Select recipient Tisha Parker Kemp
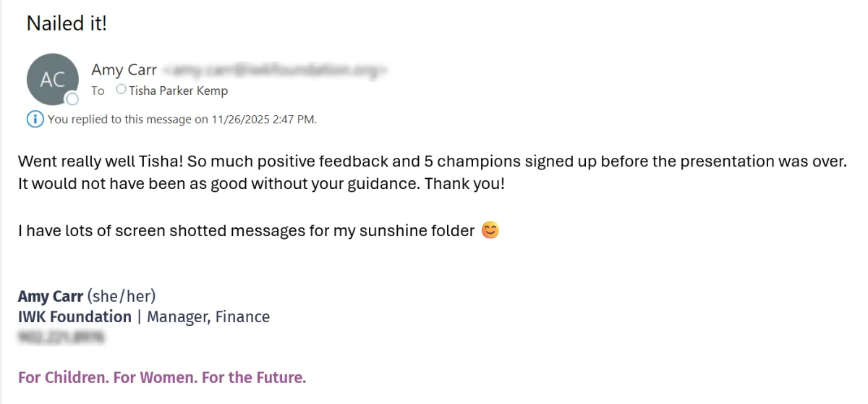Screen dimensions: 868x404 pos(178,91)
